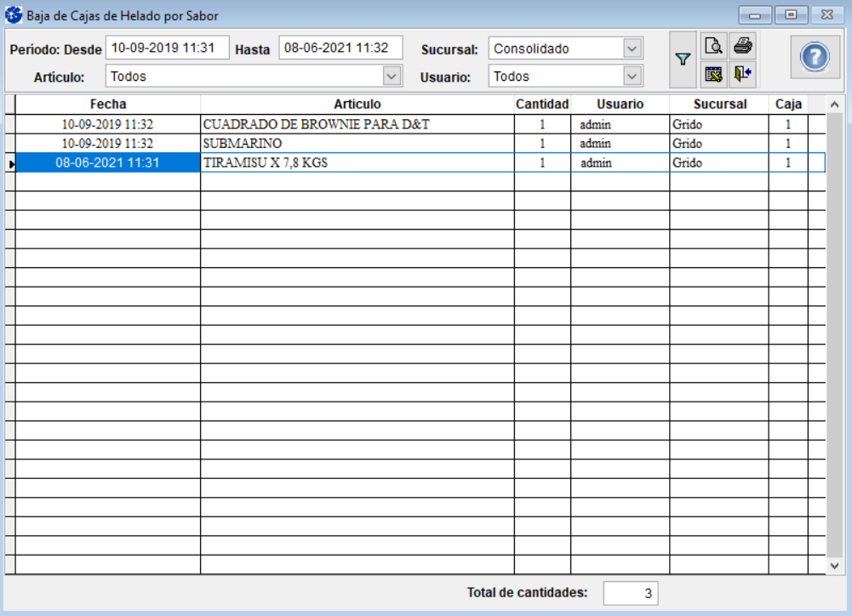Export the grid using the spreadsheet icon
Screen dimensions: 852x616
pos(713,75)
